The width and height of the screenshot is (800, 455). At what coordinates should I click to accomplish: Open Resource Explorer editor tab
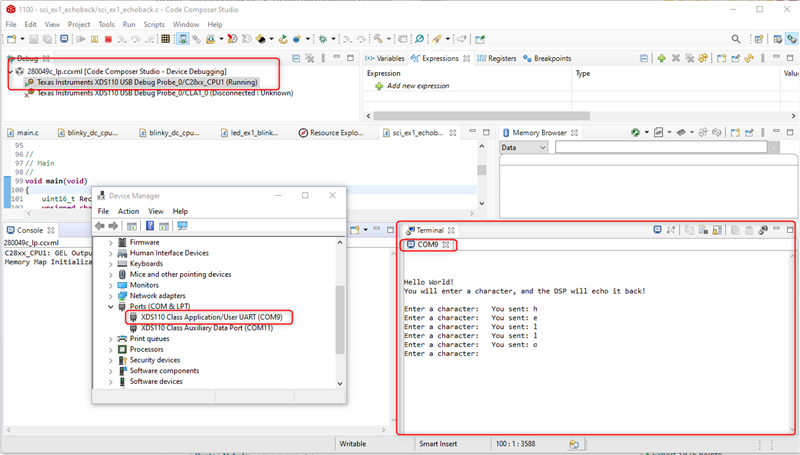331,133
